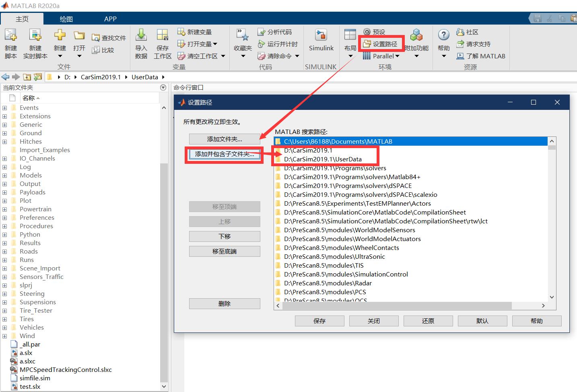This screenshot has height=392, width=577.
Task: Switch to the Home (主页) tab
Action: pos(22,19)
